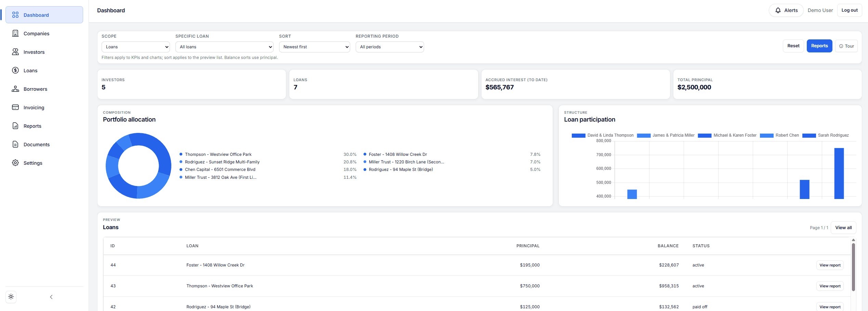Image resolution: width=868 pixels, height=311 pixels.
Task: Click View all loans in the preview
Action: 843,227
